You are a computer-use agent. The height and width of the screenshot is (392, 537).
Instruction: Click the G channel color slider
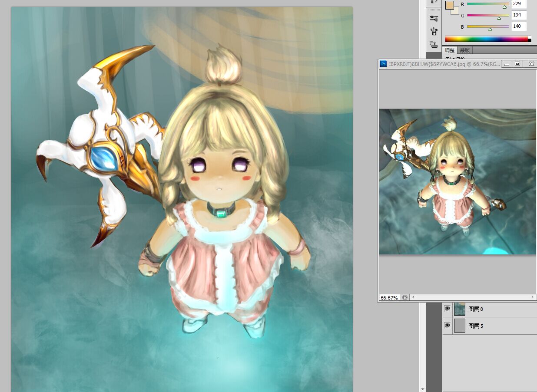(x=488, y=16)
